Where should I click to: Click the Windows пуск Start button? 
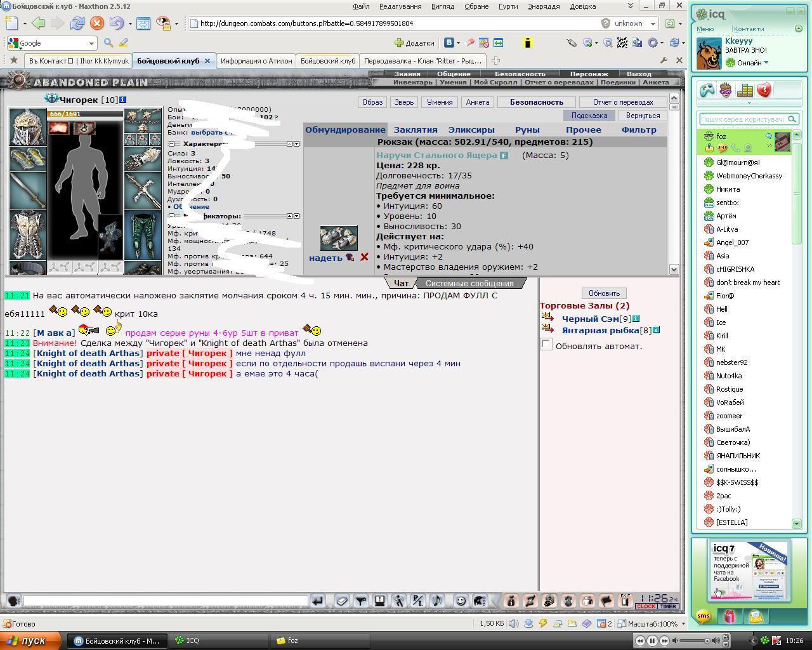pos(29,640)
